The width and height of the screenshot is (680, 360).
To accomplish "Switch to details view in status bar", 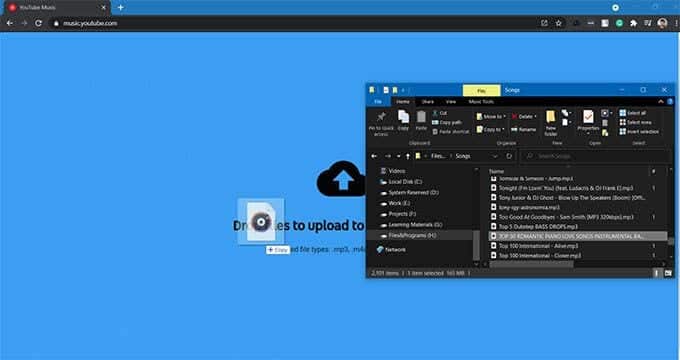I will tap(657, 273).
